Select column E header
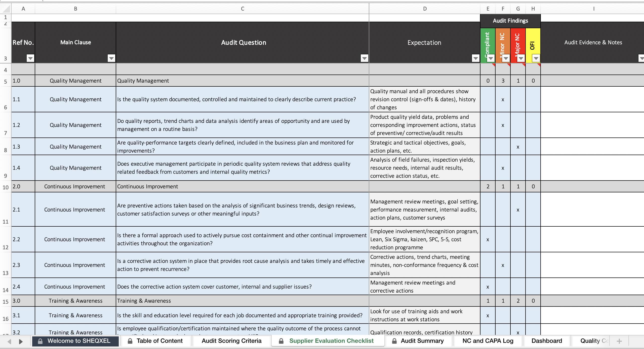 (x=488, y=9)
